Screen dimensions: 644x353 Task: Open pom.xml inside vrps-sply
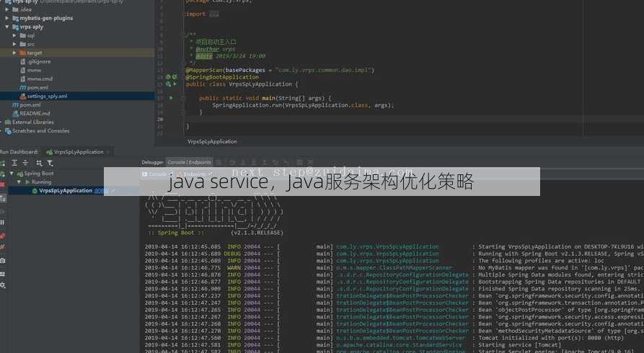tap(38, 87)
